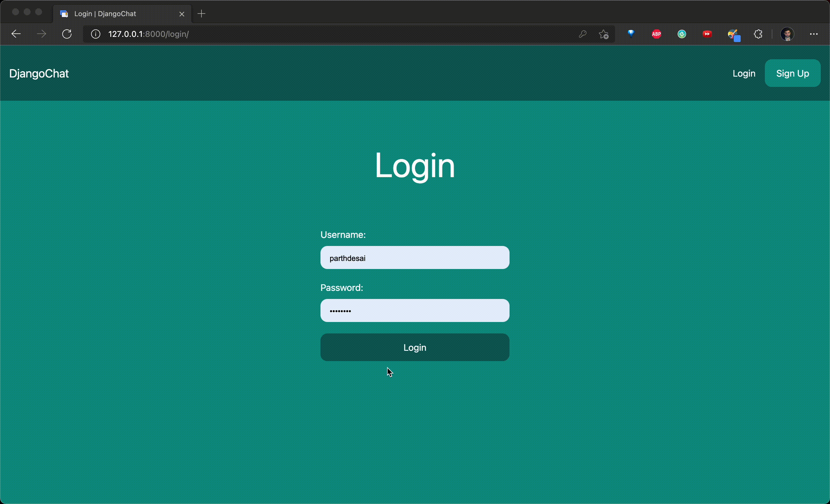
Task: Open a new browser tab
Action: point(201,14)
